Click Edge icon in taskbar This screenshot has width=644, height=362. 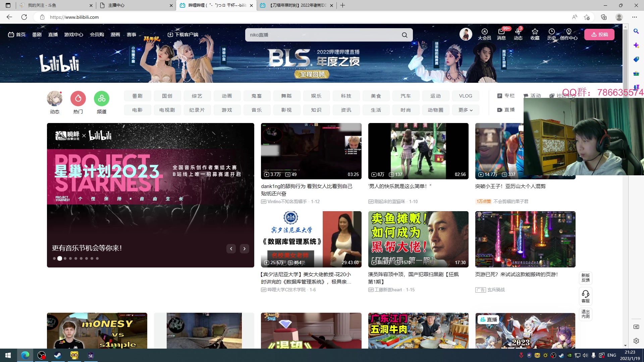click(25, 355)
